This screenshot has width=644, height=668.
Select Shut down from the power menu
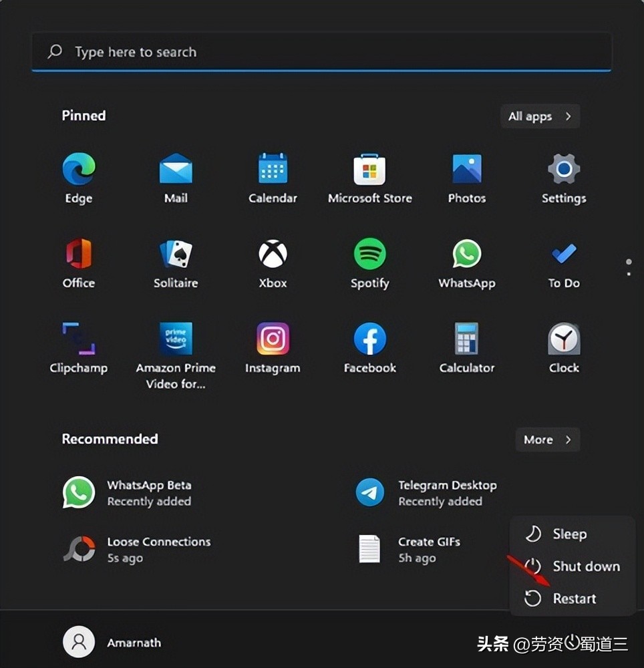585,566
